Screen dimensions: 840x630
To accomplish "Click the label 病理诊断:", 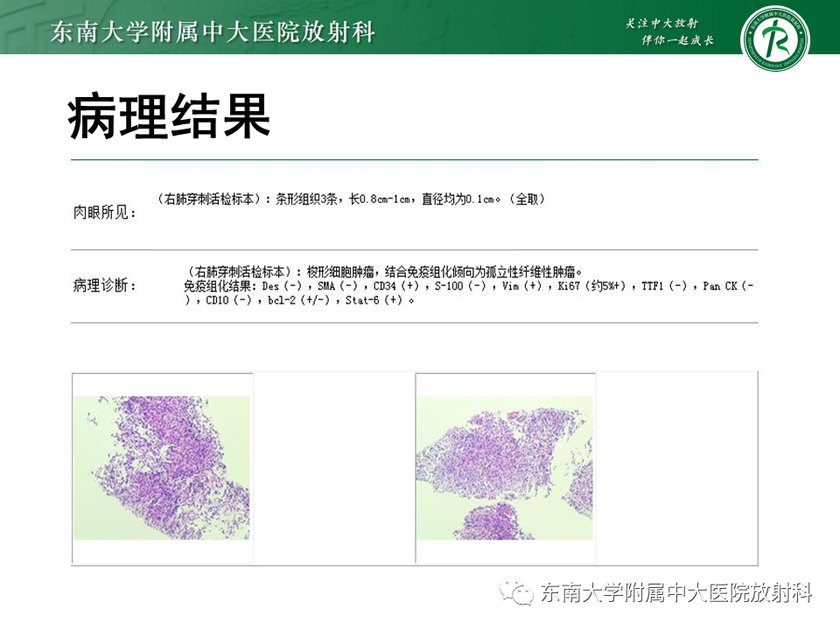I will [x=105, y=285].
